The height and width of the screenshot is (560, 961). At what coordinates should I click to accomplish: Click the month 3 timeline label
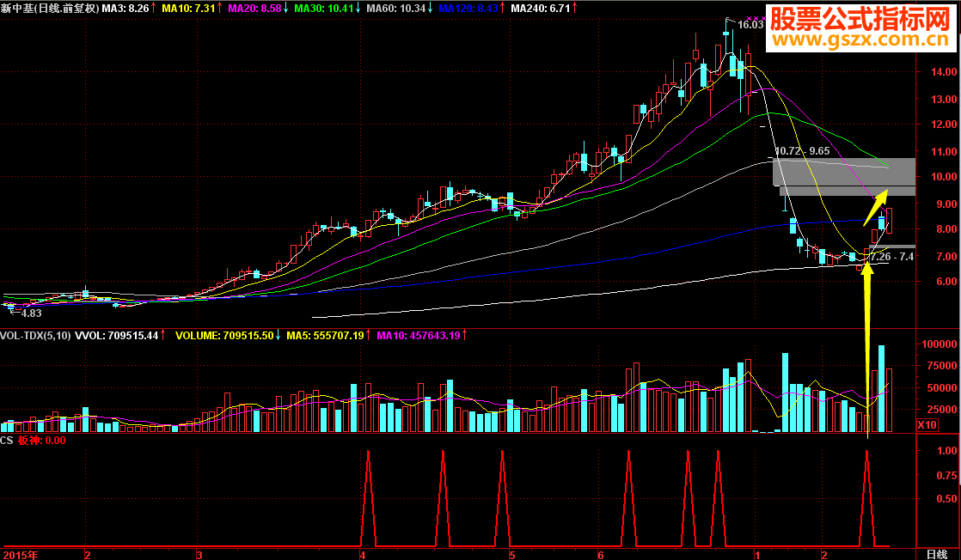point(199,555)
